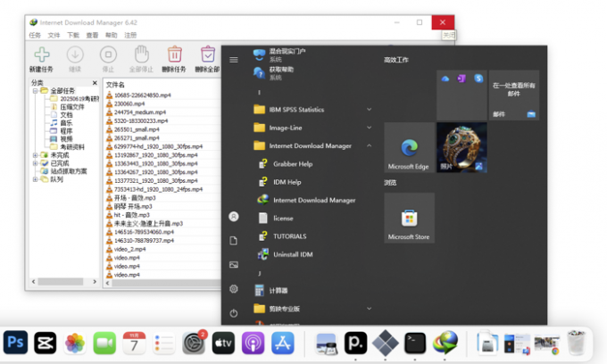Open the 查看 menu in IDM
The width and height of the screenshot is (607, 364).
[92, 35]
